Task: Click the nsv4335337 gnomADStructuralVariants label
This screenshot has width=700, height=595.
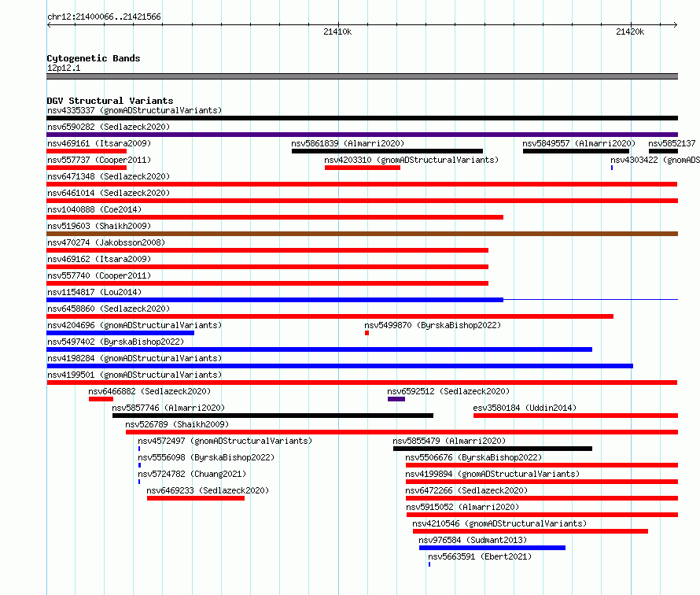Action: tap(134, 110)
